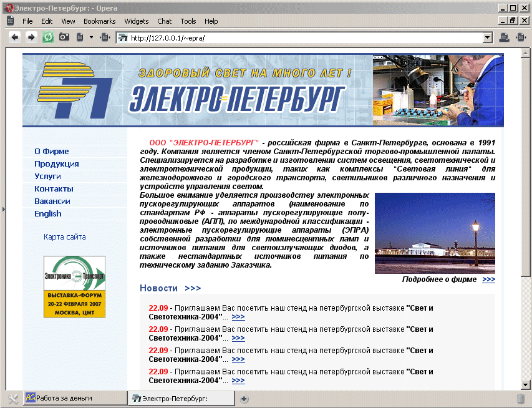Visit the Вакансии page
The height and width of the screenshot is (408, 532).
tap(52, 202)
